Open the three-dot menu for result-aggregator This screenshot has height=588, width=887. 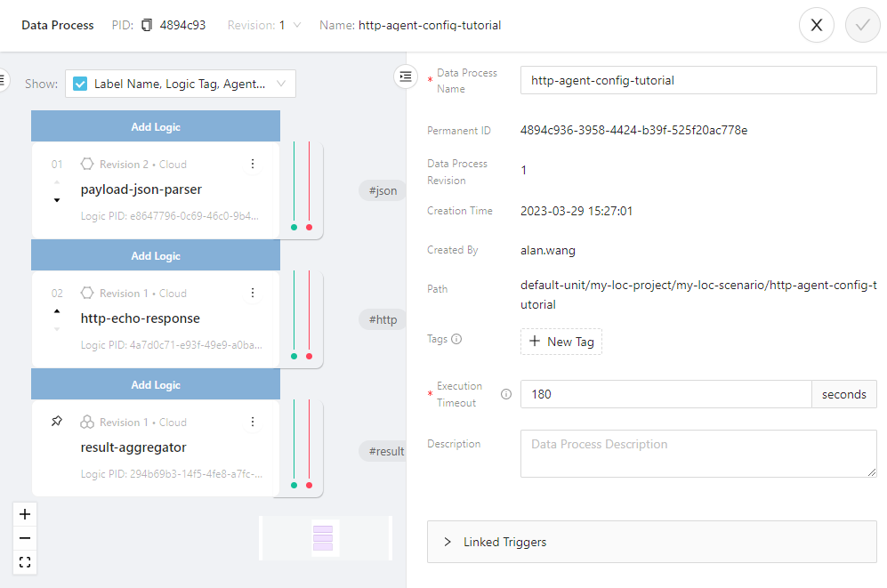253,422
